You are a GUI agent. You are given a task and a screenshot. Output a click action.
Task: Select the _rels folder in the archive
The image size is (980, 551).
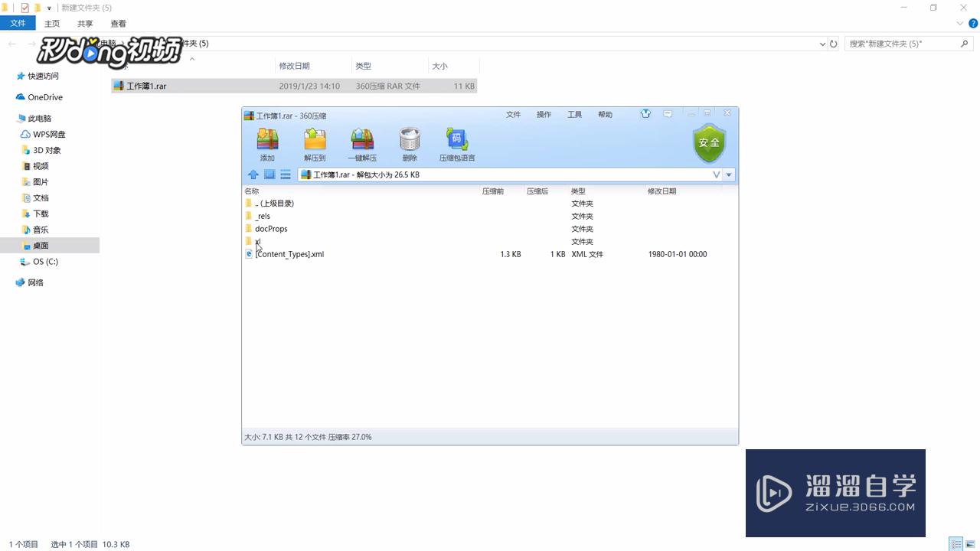490,216
